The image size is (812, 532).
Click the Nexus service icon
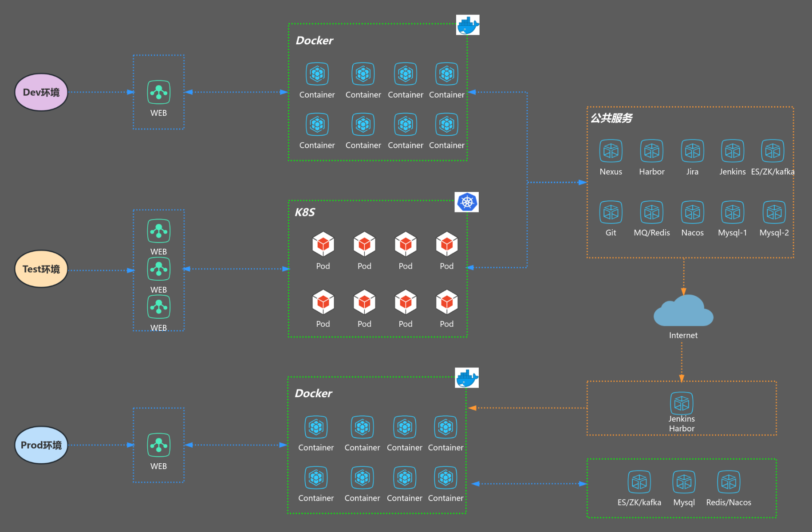(611, 151)
